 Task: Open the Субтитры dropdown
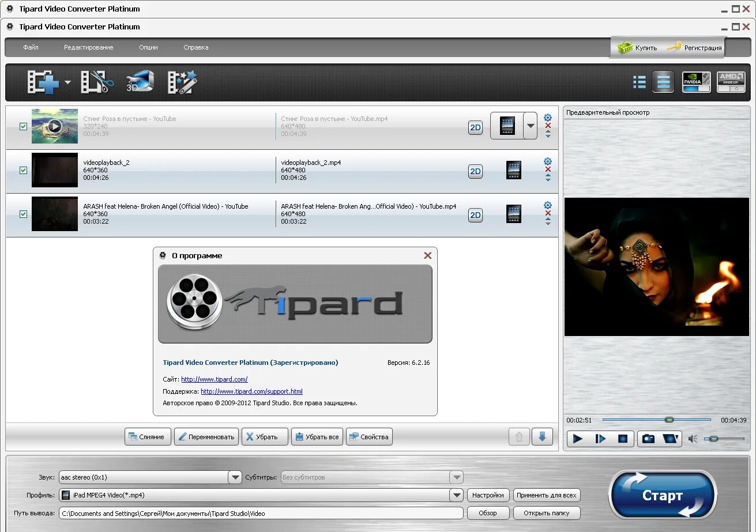[457, 477]
